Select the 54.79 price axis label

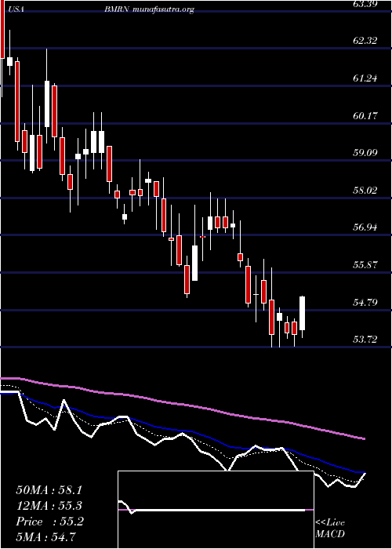pyautogui.click(x=365, y=303)
